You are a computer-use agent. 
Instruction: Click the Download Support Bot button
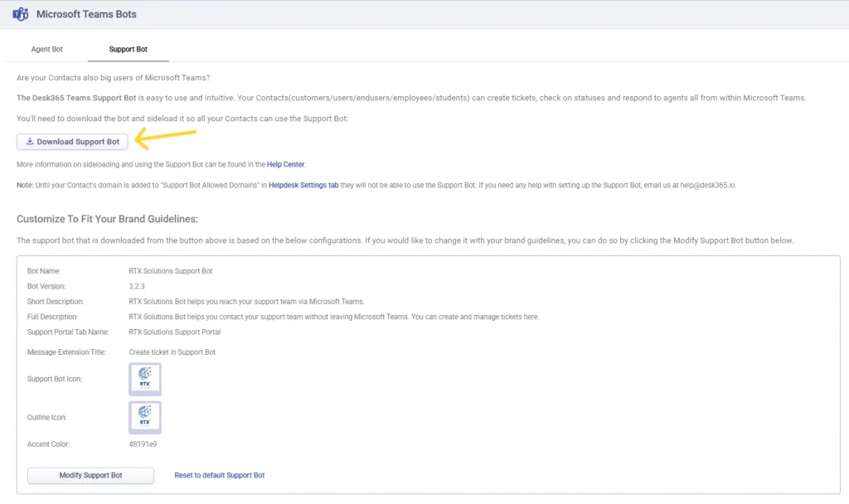click(x=73, y=142)
